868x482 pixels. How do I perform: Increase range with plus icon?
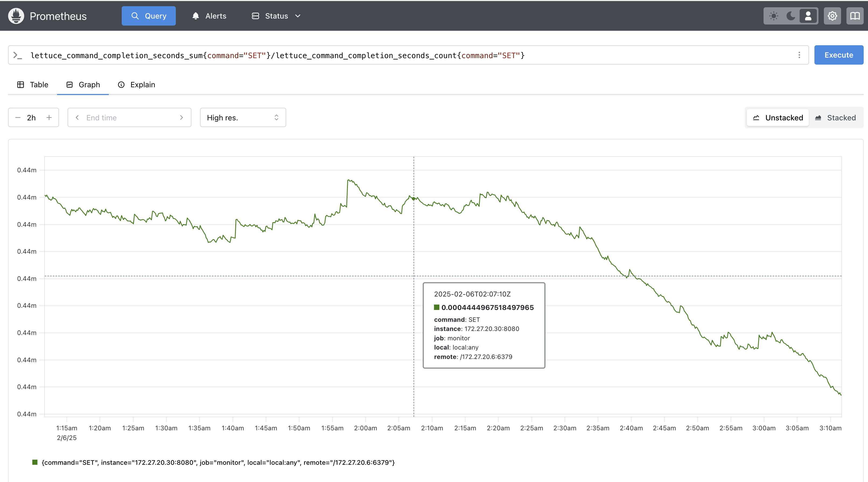(49, 118)
